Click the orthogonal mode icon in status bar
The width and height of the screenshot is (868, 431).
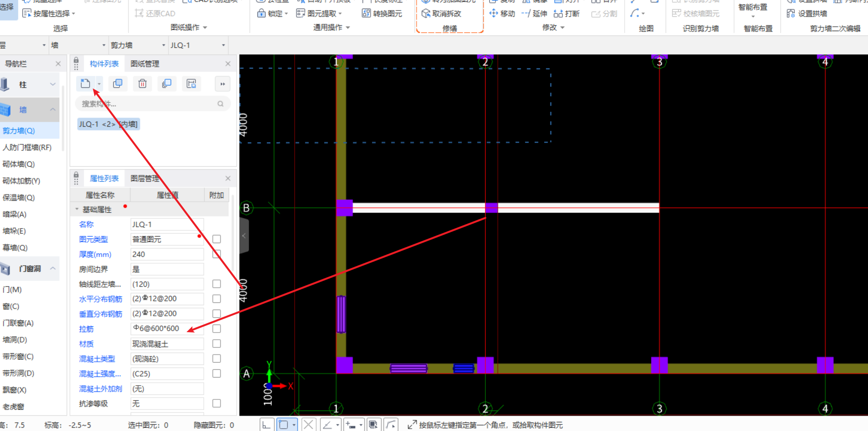tap(266, 425)
